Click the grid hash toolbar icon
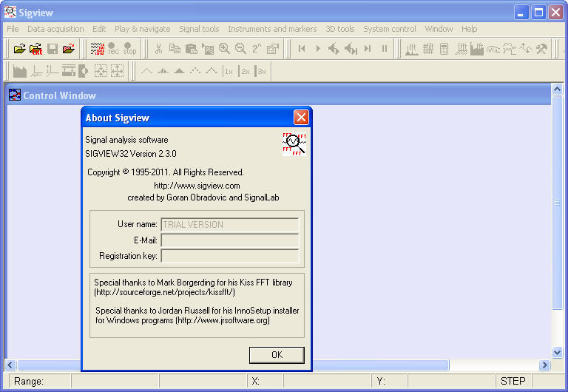This screenshot has height=392, width=568. [427, 49]
